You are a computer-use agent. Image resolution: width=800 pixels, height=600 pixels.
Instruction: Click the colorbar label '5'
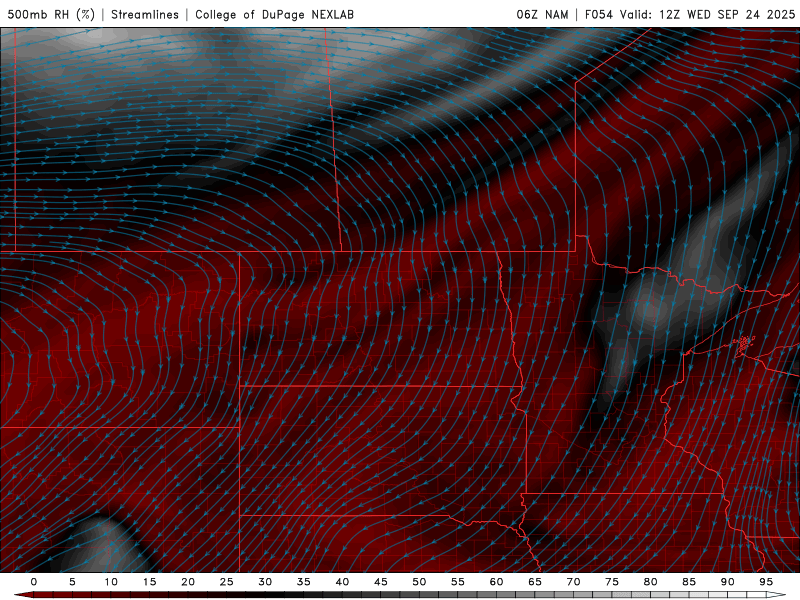(72, 582)
